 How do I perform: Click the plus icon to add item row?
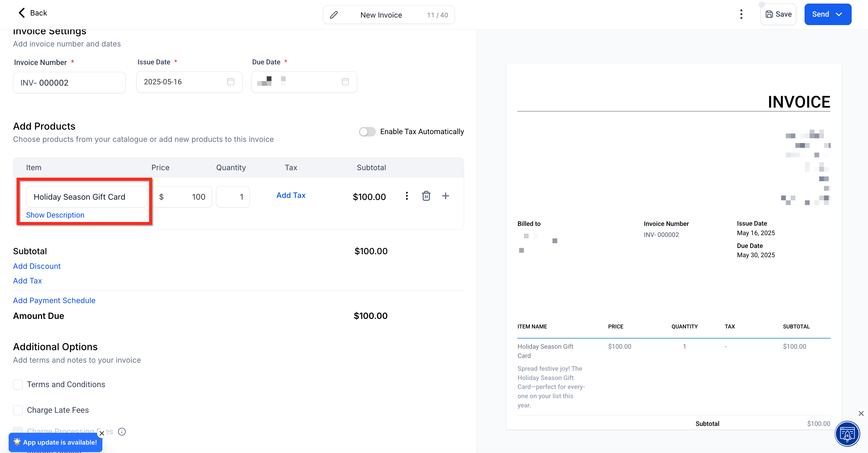(445, 196)
